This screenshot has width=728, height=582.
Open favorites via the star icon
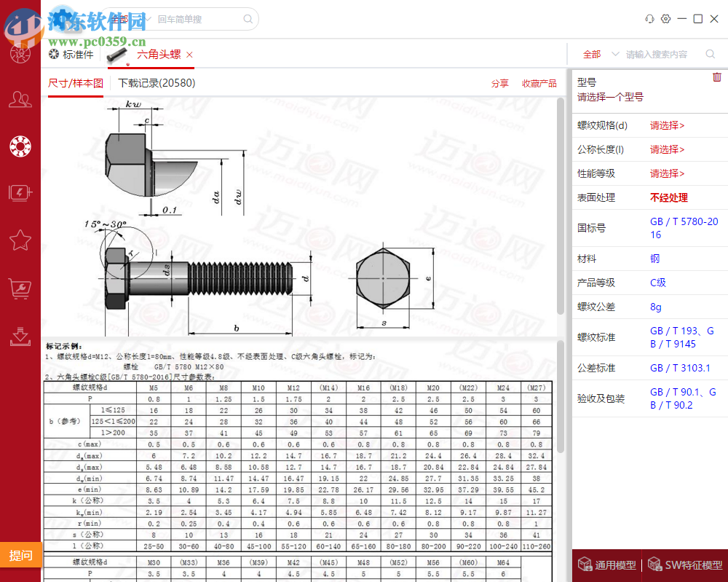[x=20, y=240]
